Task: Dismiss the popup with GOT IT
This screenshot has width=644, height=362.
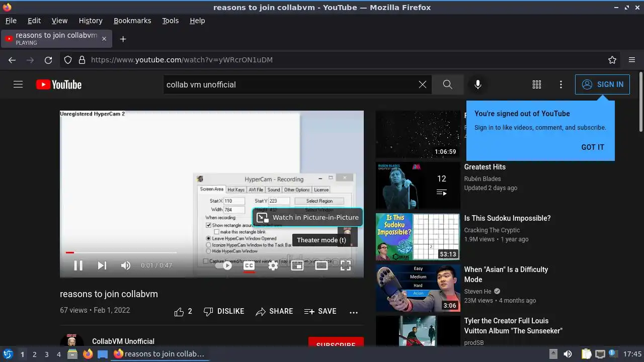Action: click(x=593, y=147)
